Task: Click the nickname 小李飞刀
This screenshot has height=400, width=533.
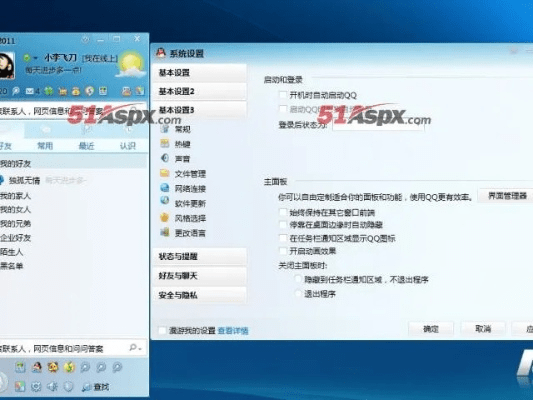Action: [61, 58]
